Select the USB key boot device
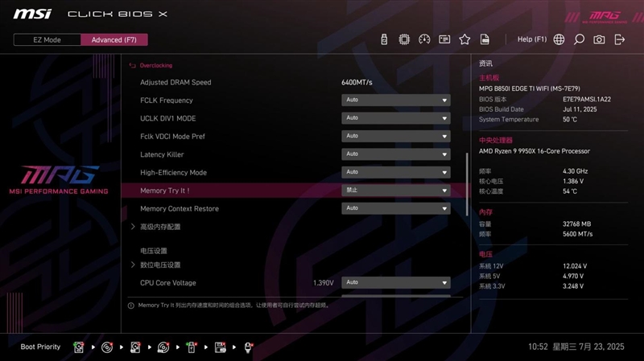The image size is (644, 361). (192, 347)
